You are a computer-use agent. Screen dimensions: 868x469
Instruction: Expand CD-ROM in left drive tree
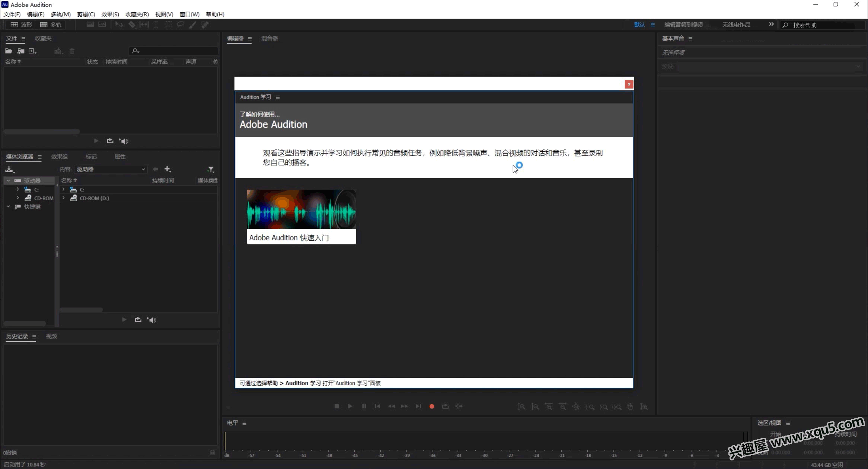(x=17, y=198)
